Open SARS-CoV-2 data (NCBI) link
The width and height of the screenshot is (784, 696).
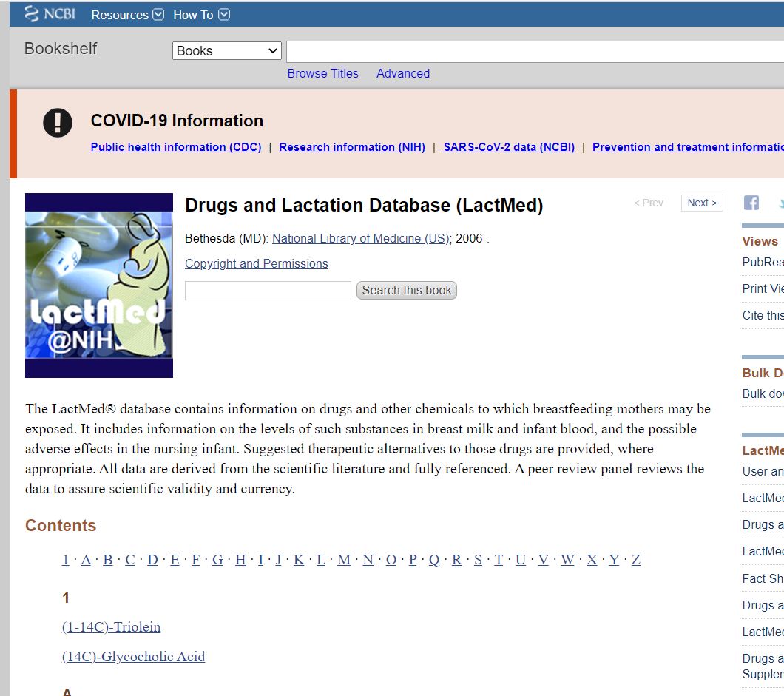(x=509, y=147)
